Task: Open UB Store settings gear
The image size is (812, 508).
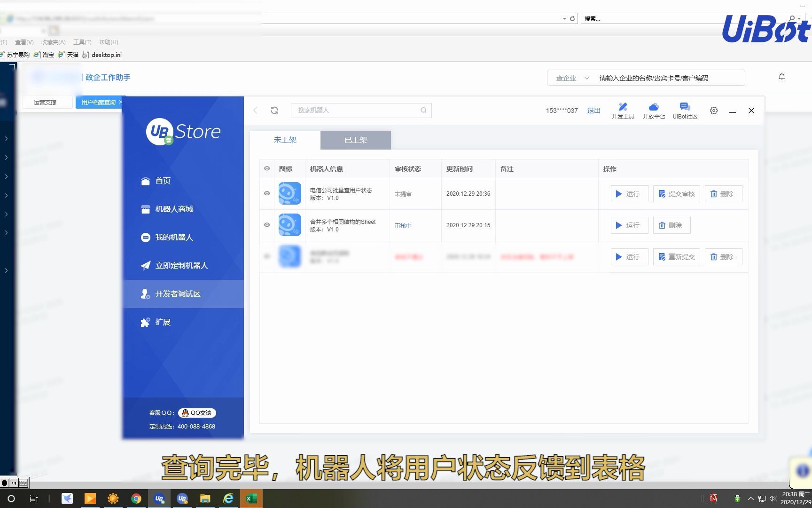Action: (x=714, y=111)
